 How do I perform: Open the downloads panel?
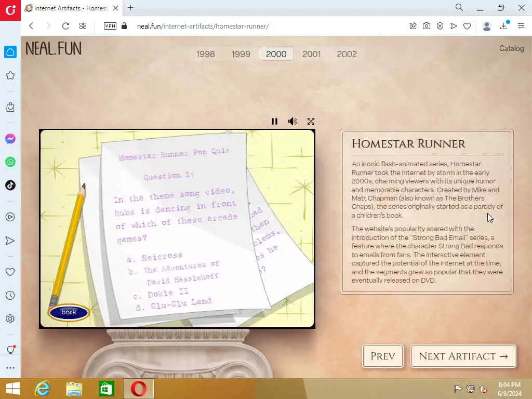(504, 25)
